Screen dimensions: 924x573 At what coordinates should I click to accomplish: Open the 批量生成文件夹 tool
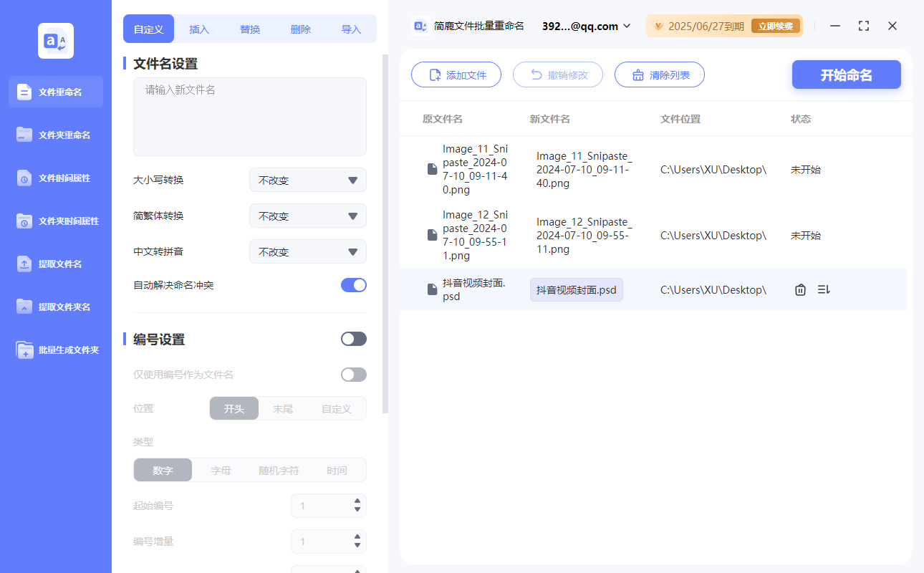click(x=55, y=350)
